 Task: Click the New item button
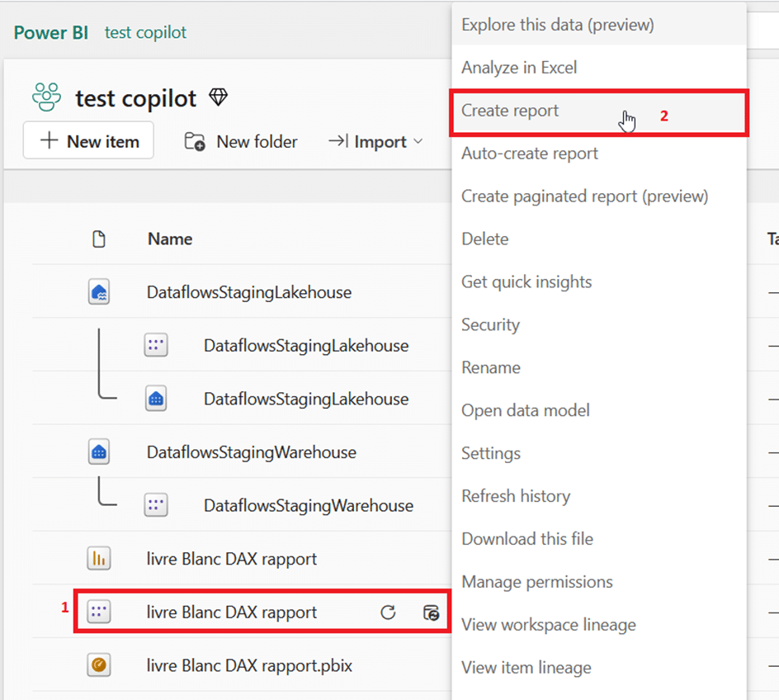pyautogui.click(x=89, y=141)
